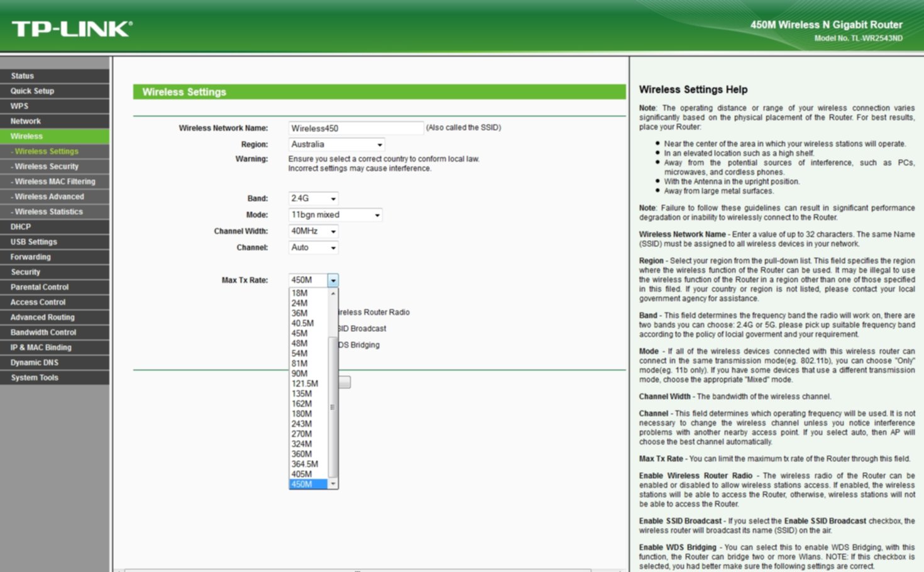924x572 pixels.
Task: Select 18M in Max Tx Rate list
Action: point(309,293)
